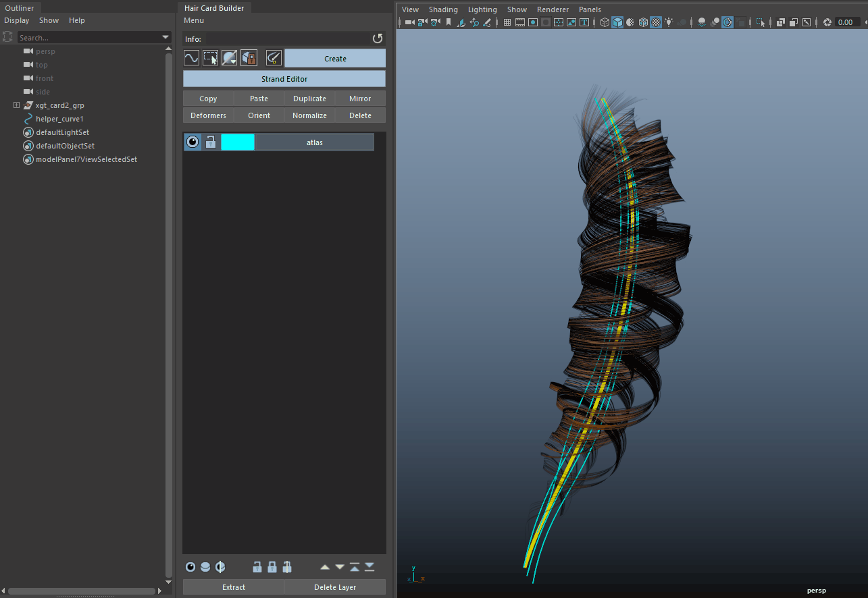Toggle textured display in viewport toolbar
This screenshot has width=868, height=598.
[655, 22]
